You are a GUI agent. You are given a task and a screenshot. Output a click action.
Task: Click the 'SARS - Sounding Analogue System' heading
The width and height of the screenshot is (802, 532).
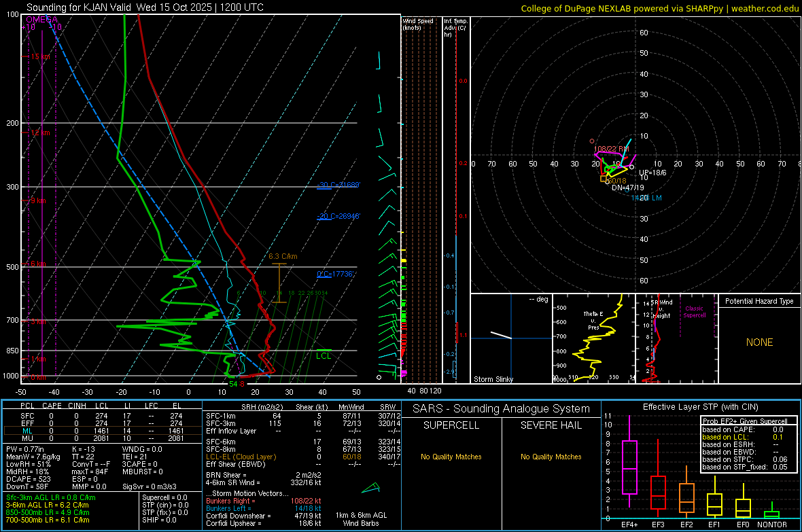pos(502,409)
